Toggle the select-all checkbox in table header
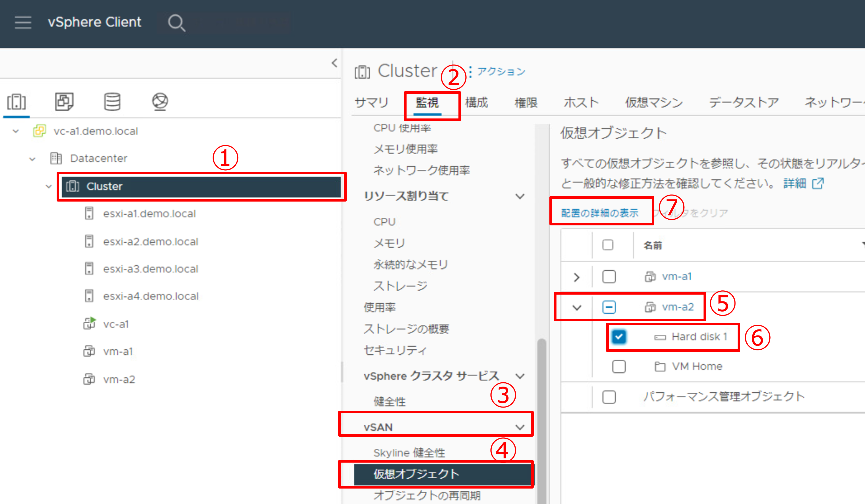Viewport: 865px width, 504px height. [x=608, y=245]
